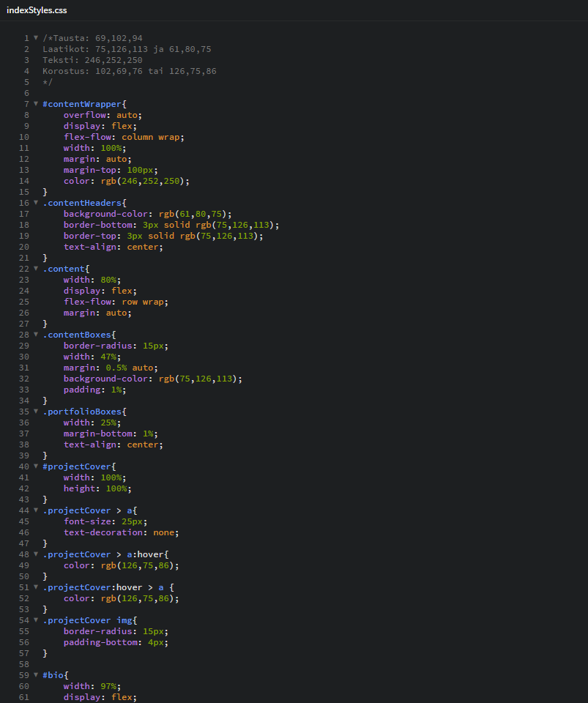Click line number 6 in the gutter
Viewport: 588px width, 703px height.
[x=26, y=93]
